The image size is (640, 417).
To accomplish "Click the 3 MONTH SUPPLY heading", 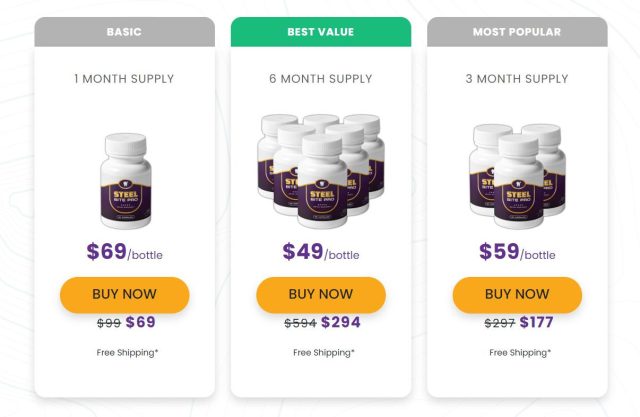I will 517,79.
